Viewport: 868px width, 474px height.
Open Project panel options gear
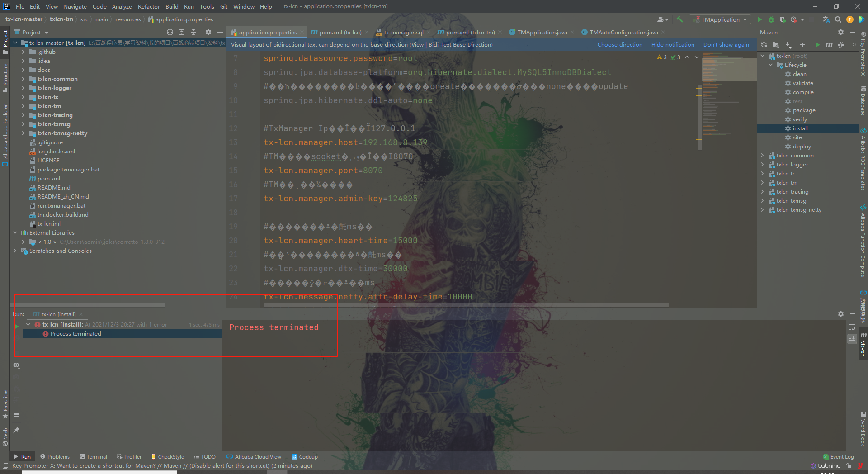208,32
